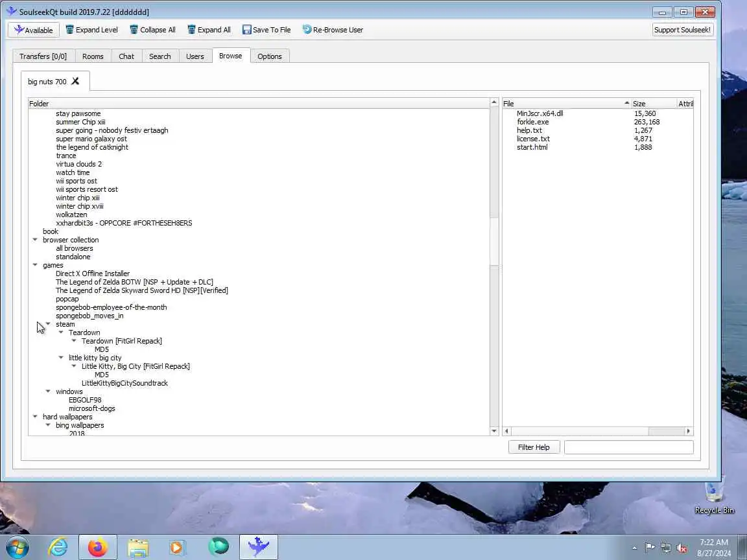This screenshot has height=560, width=747.
Task: Click Save To File toolbar button
Action: pyautogui.click(x=267, y=30)
